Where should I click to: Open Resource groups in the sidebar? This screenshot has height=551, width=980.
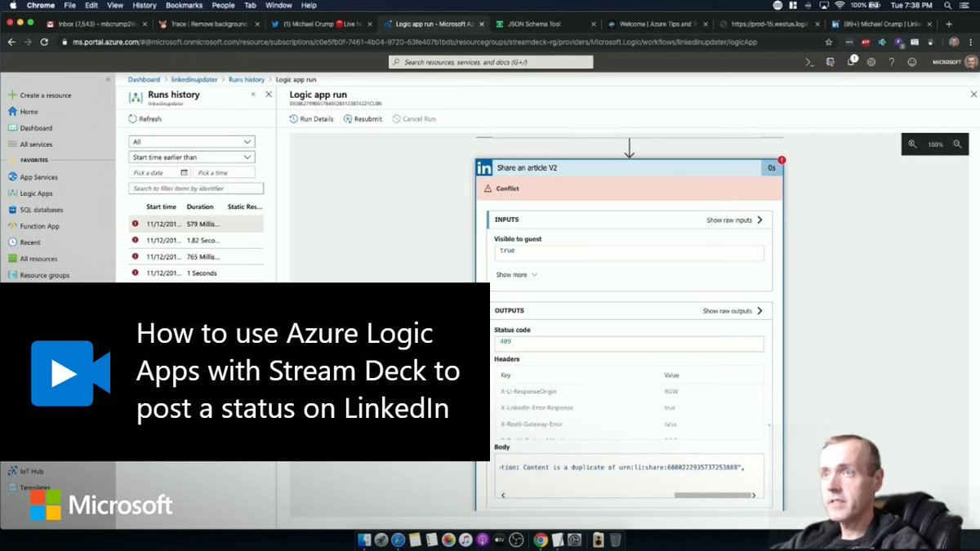38,275
